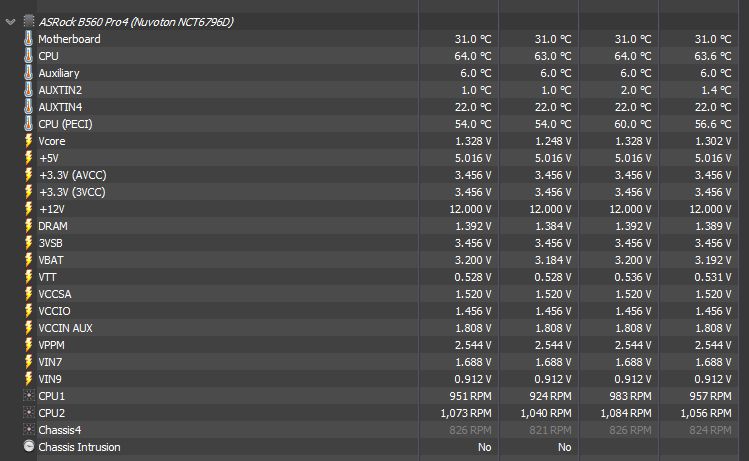
Task: Click the voltage icon beside VBAT
Action: click(x=29, y=260)
